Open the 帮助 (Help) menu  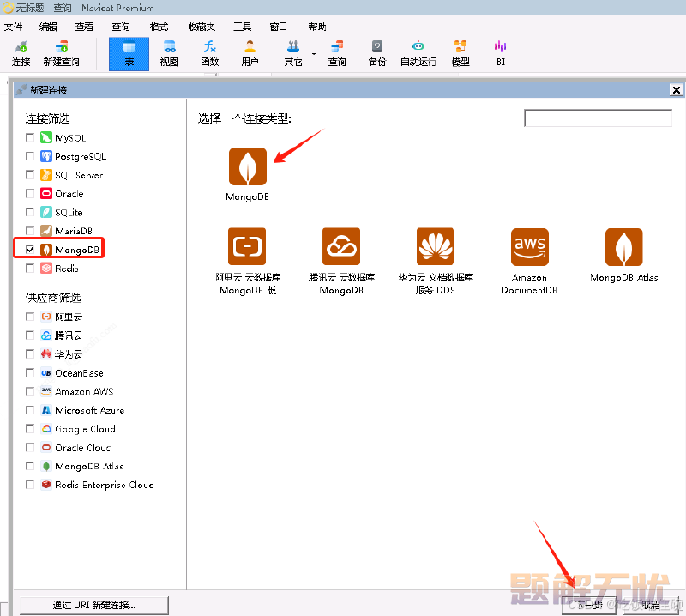pyautogui.click(x=316, y=27)
